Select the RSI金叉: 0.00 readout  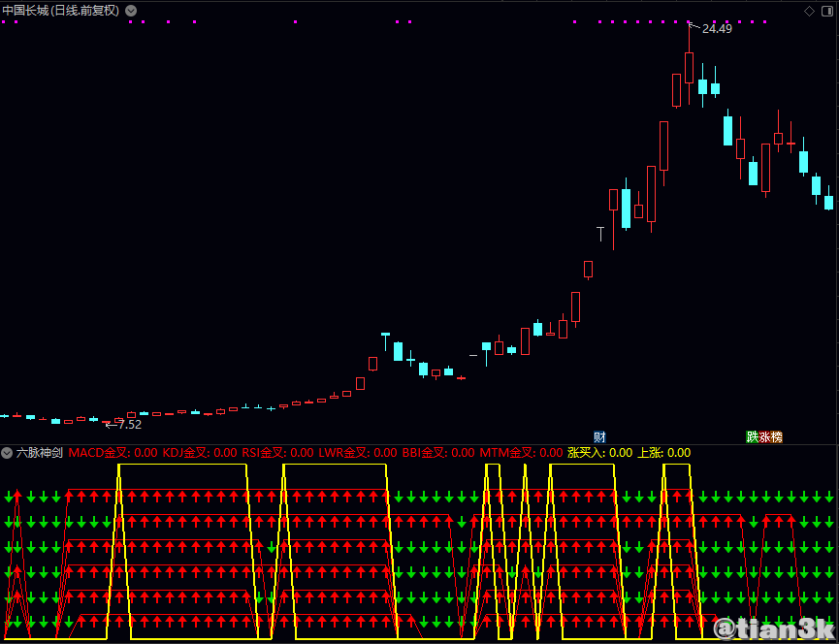point(277,453)
